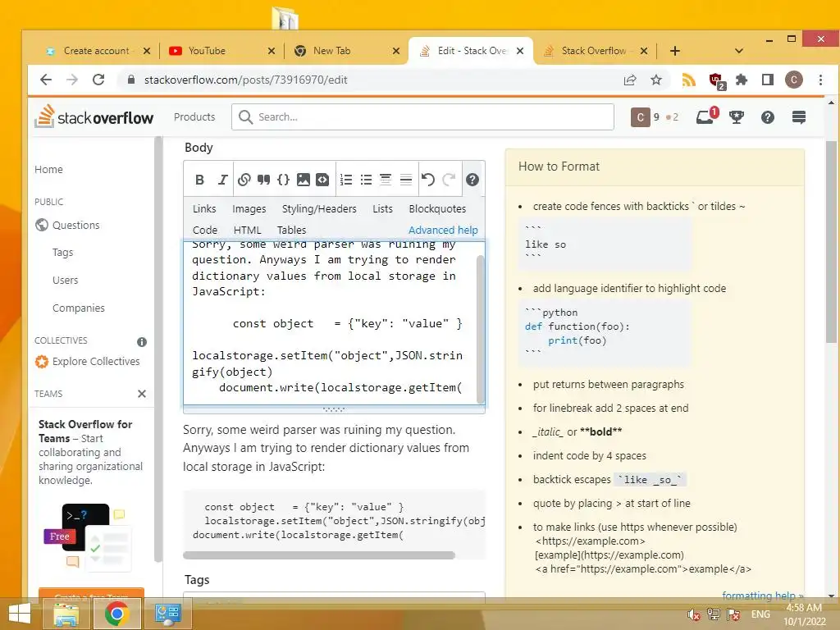Show HTML formatting help
The width and height of the screenshot is (840, 630).
247,230
